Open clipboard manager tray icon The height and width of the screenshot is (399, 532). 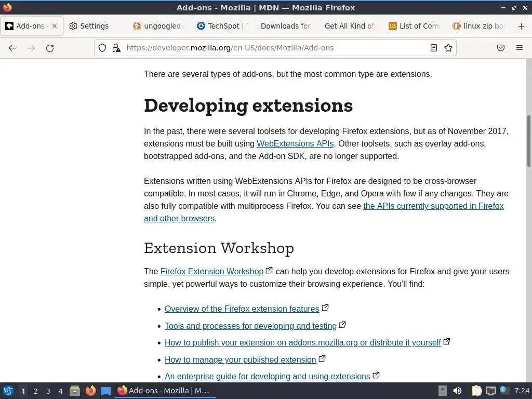(x=476, y=391)
